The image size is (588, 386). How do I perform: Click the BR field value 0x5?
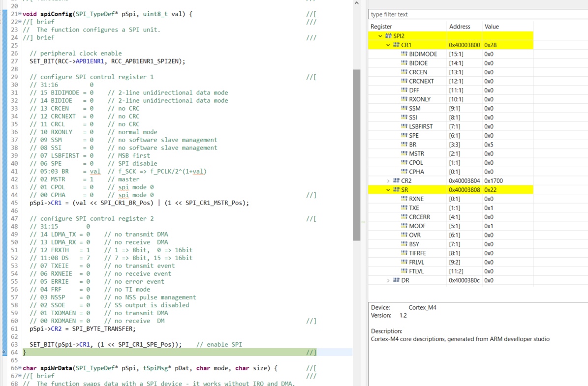pyautogui.click(x=489, y=144)
